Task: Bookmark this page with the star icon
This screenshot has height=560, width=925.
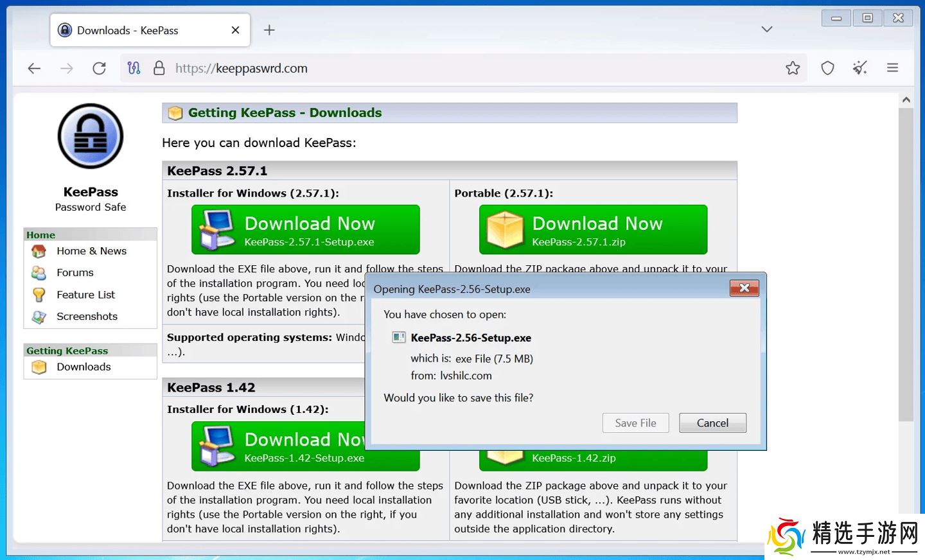Action: pyautogui.click(x=793, y=68)
